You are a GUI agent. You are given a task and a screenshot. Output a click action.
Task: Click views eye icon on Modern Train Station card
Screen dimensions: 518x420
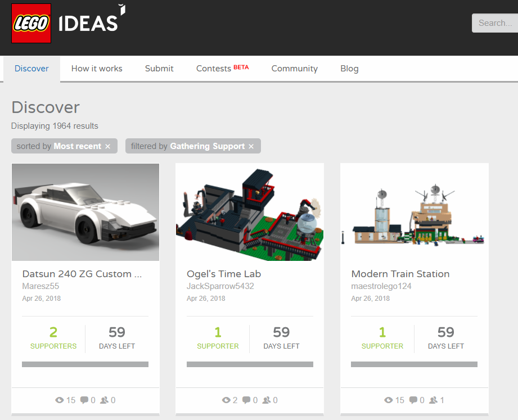389,400
